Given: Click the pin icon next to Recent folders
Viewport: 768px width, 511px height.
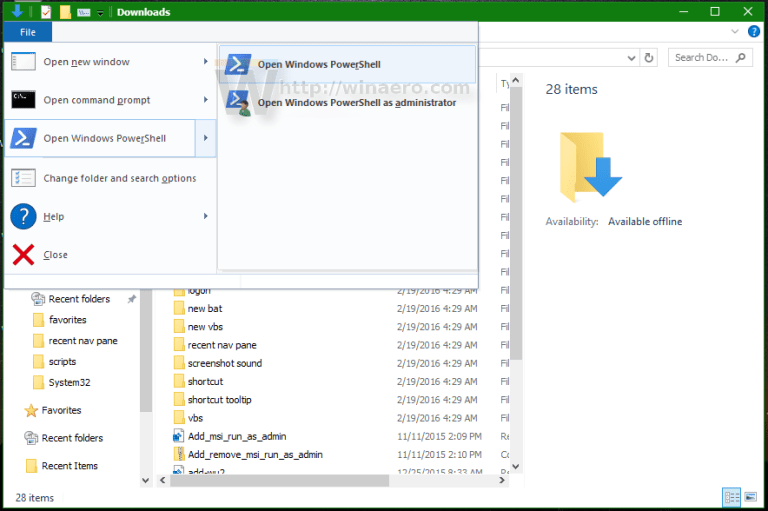Looking at the screenshot, I should [x=132, y=299].
